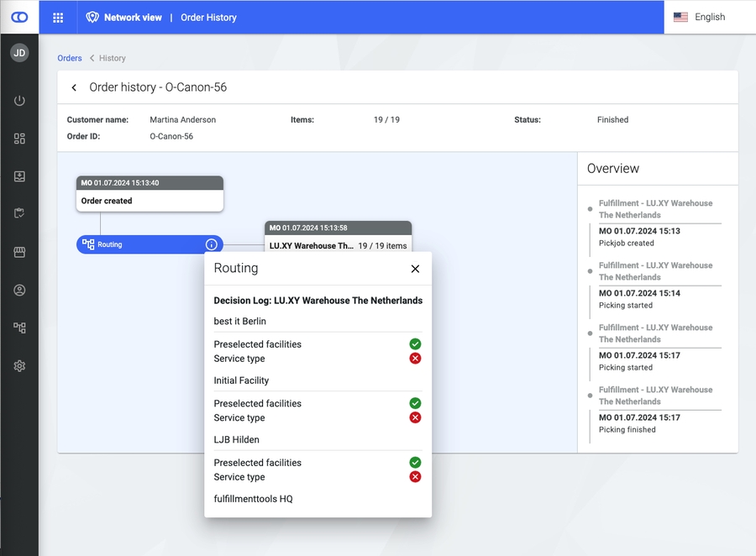Viewport: 756px width, 556px height.
Task: Open the settings gear in the sidebar
Action: (19, 366)
